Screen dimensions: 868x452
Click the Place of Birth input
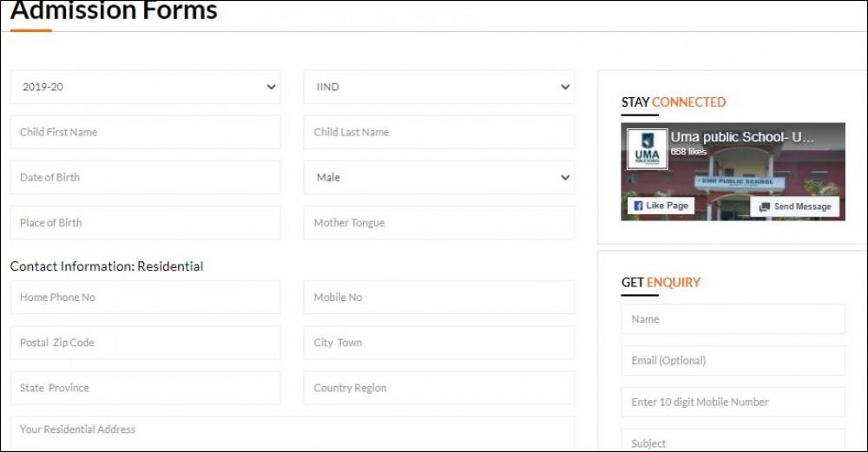click(x=145, y=222)
